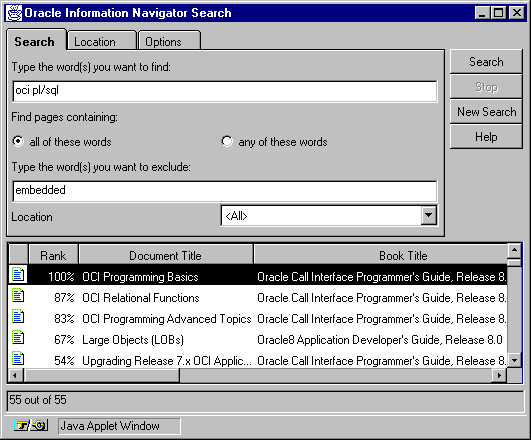Click the Search button
Viewport: 531px width, 440px height.
pos(486,62)
